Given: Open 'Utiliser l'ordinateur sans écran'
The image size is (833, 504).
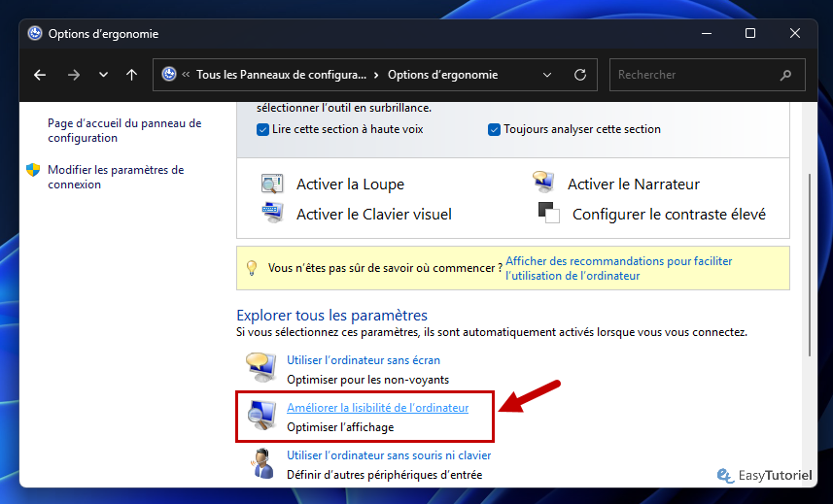Looking at the screenshot, I should click(364, 360).
